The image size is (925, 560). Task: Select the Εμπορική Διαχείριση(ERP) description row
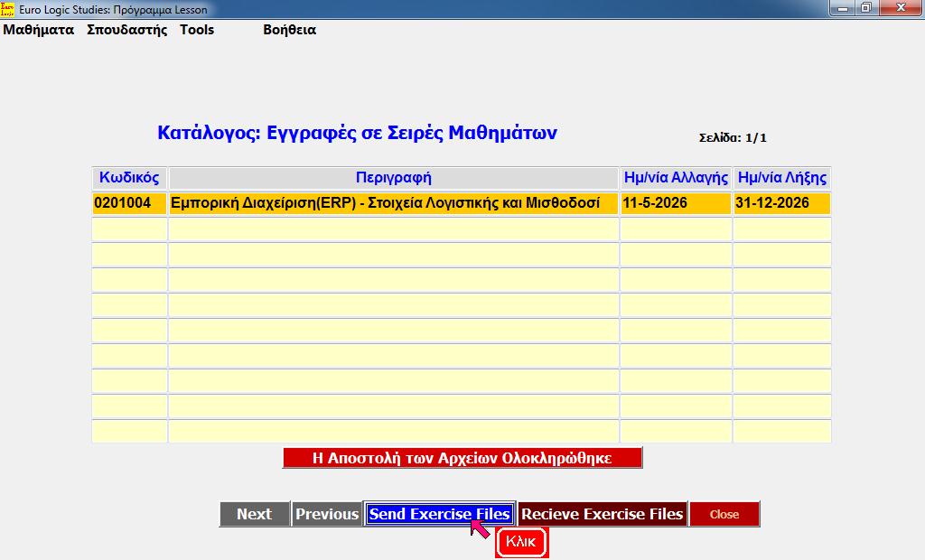(394, 203)
